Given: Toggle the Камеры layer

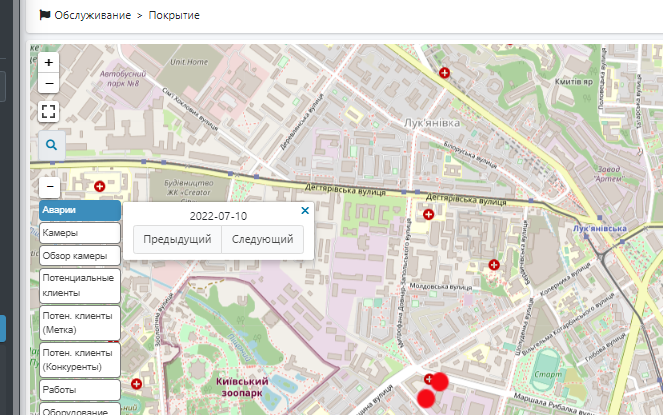Looking at the screenshot, I should point(80,233).
